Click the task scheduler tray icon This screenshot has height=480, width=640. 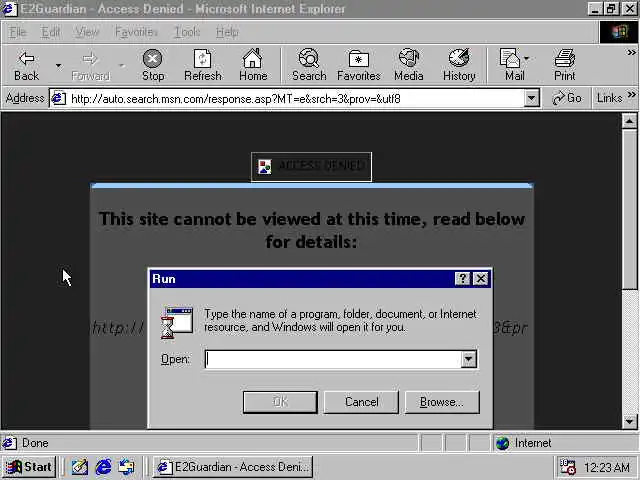point(567,467)
